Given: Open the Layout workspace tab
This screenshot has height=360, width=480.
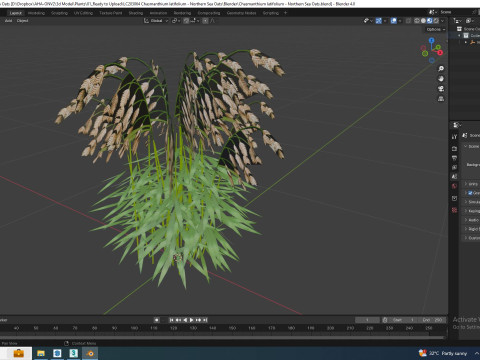Looking at the screenshot, I should 16,13.
